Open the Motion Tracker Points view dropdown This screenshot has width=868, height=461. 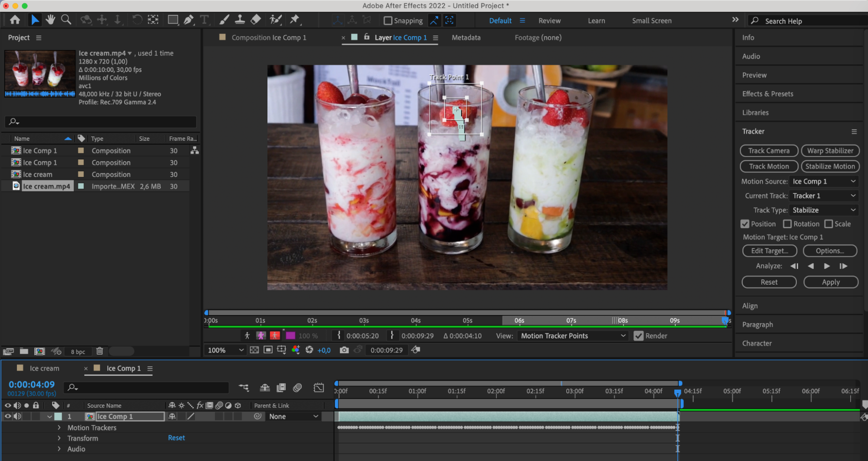tap(573, 335)
